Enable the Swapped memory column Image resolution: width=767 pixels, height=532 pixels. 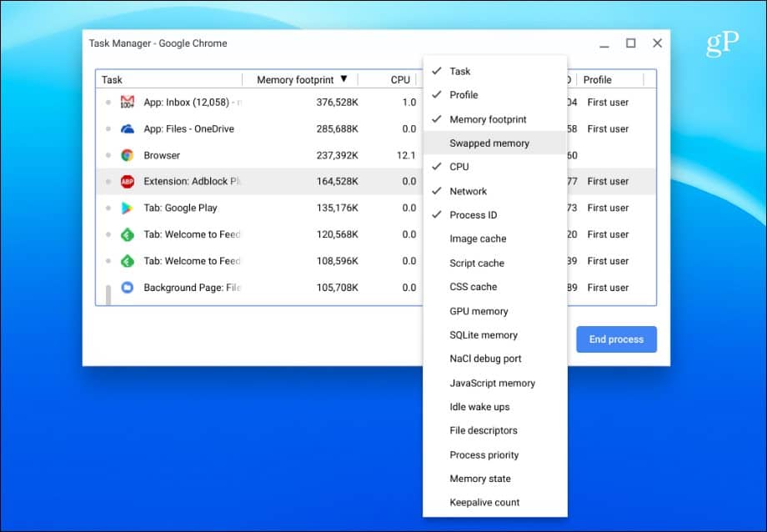[x=495, y=143]
